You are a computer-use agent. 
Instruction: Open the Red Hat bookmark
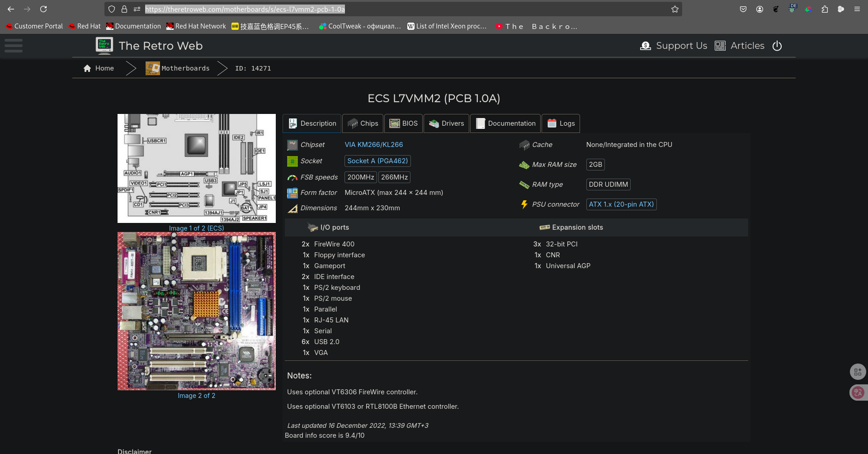85,26
